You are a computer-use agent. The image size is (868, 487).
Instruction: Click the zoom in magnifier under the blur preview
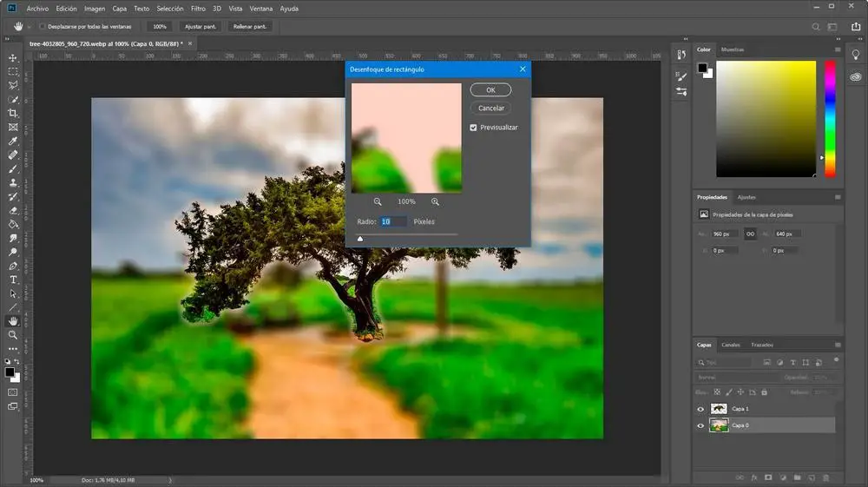tap(435, 201)
